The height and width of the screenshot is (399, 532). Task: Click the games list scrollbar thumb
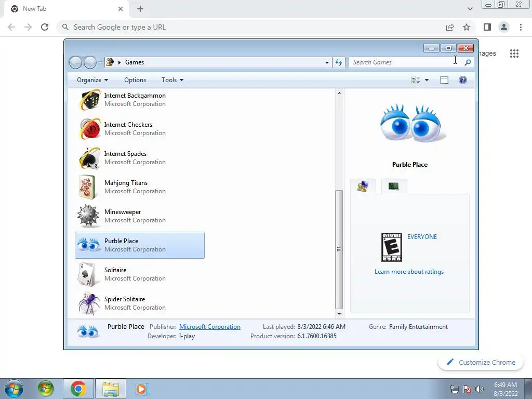pyautogui.click(x=339, y=249)
